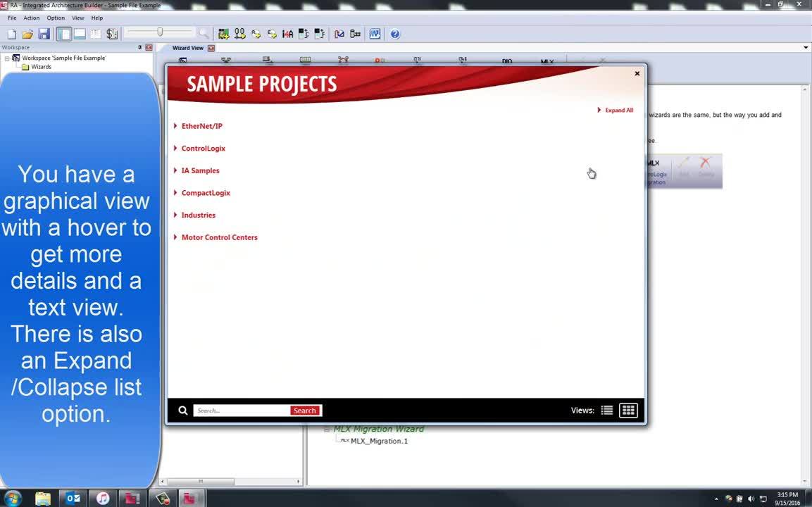This screenshot has height=507, width=812.
Task: Click the volume icon in system tray
Action: click(751, 499)
